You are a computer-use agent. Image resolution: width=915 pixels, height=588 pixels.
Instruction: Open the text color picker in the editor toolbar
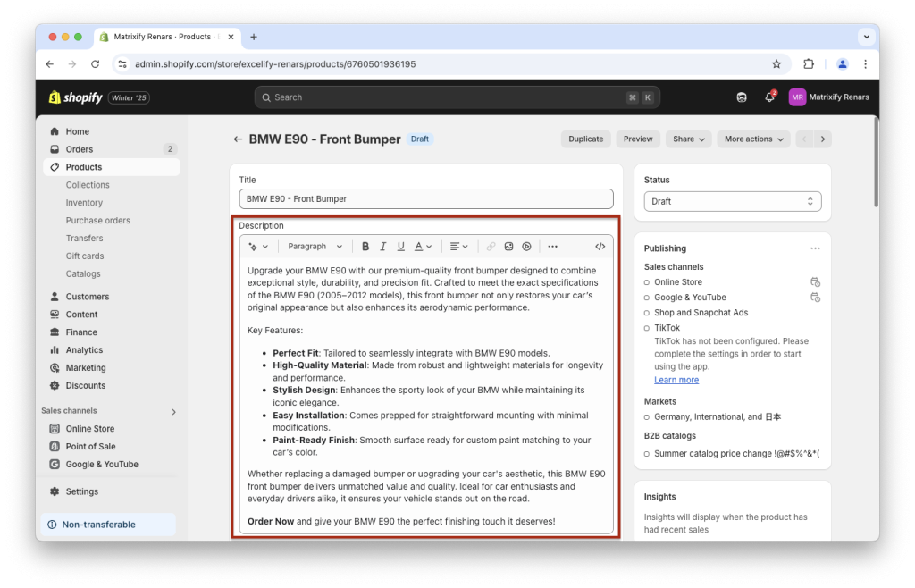416,246
